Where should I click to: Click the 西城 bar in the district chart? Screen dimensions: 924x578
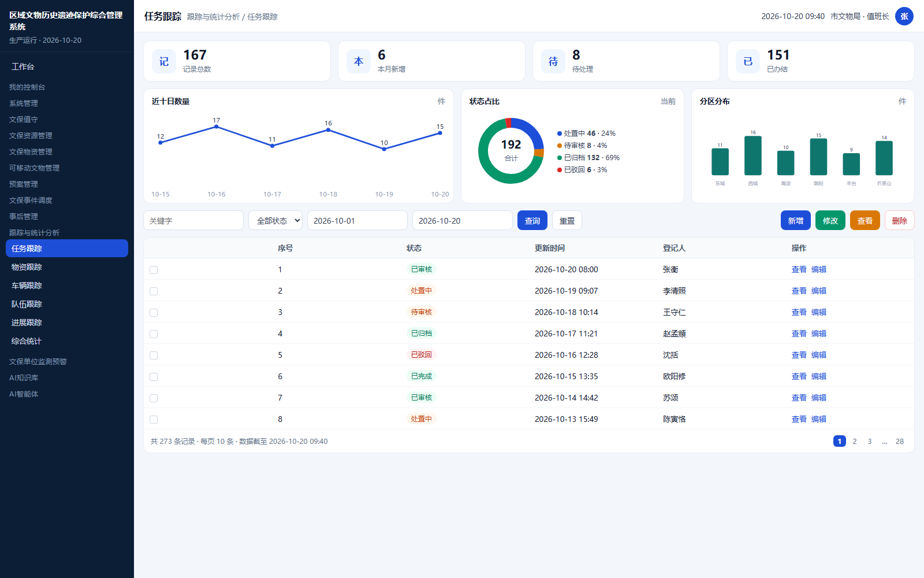coord(753,155)
